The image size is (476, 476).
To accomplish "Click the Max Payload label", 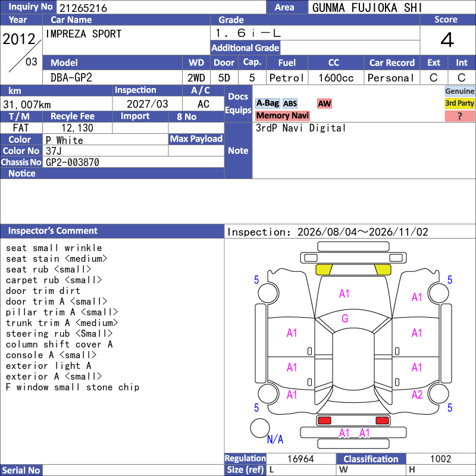I will [x=196, y=139].
